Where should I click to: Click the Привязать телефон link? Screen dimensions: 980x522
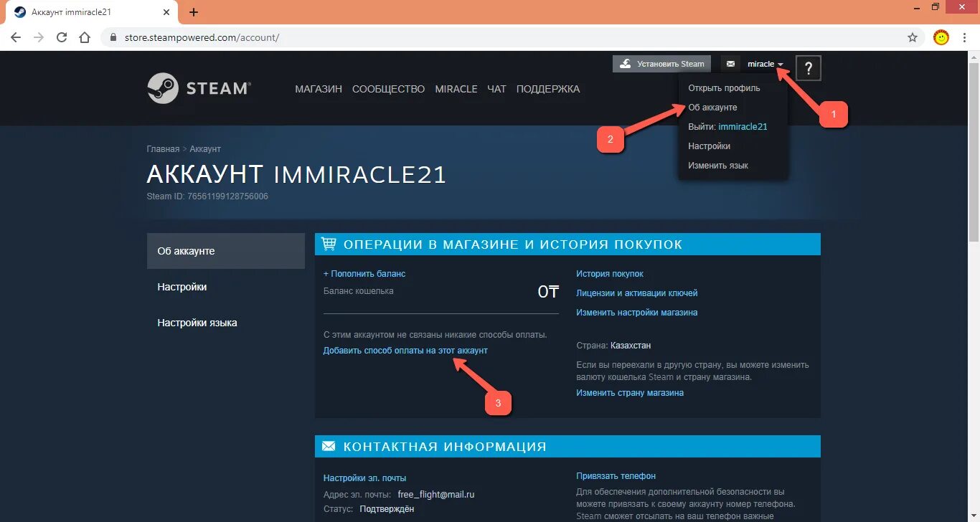tap(616, 476)
